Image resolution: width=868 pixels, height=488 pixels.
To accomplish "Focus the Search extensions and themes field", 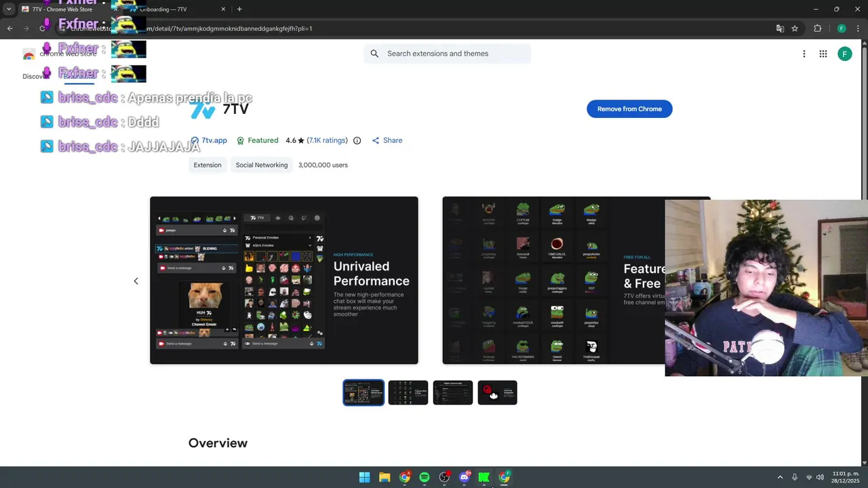I will click(448, 54).
